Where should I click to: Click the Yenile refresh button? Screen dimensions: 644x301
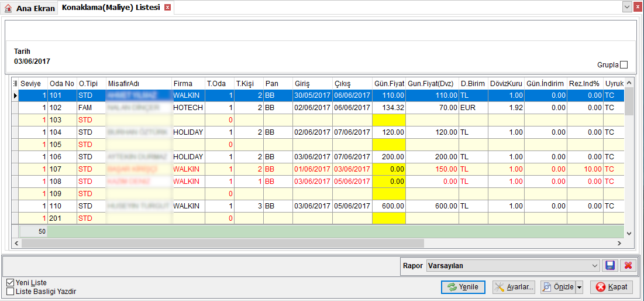[463, 287]
